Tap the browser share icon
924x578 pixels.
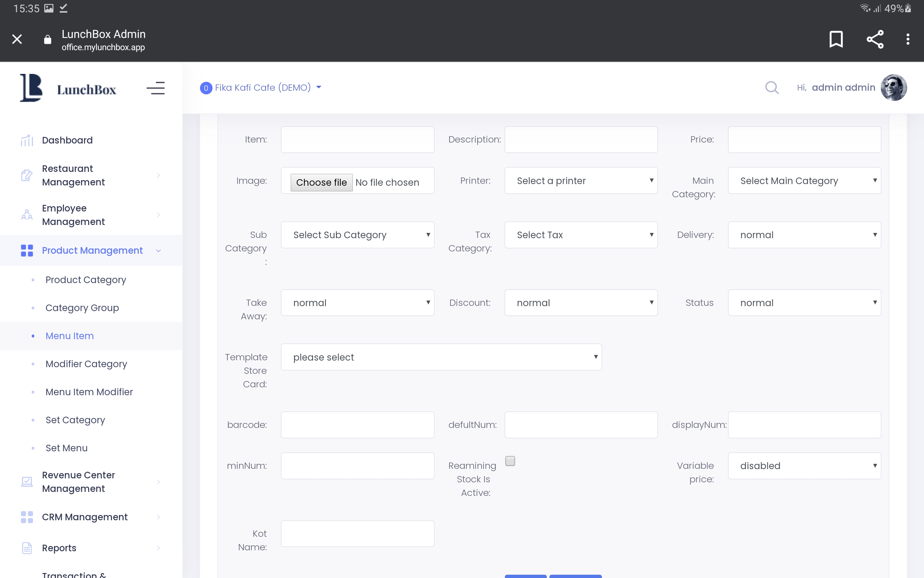pos(875,39)
